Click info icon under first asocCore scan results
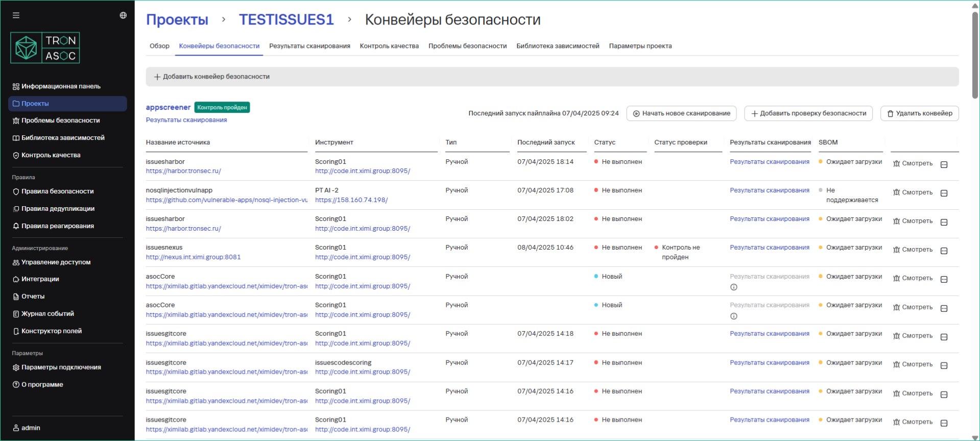Screen dimensions: 980x441 coord(734,287)
